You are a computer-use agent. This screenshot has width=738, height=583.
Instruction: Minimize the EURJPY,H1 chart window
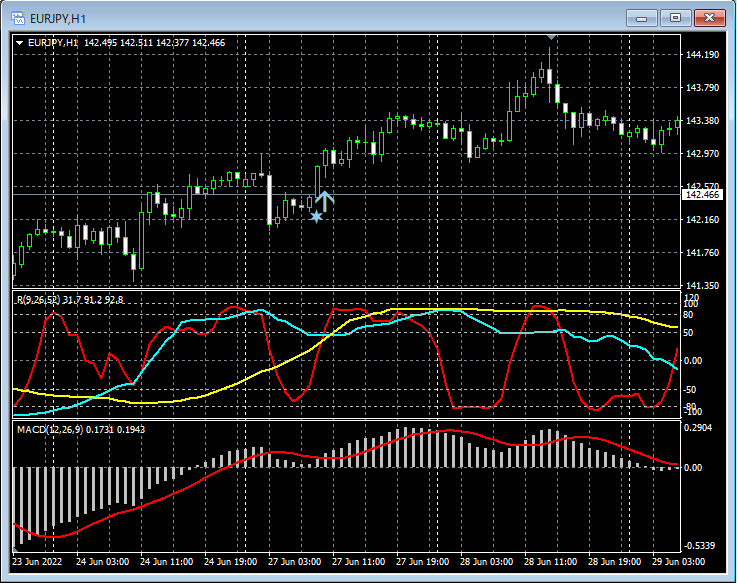point(642,17)
